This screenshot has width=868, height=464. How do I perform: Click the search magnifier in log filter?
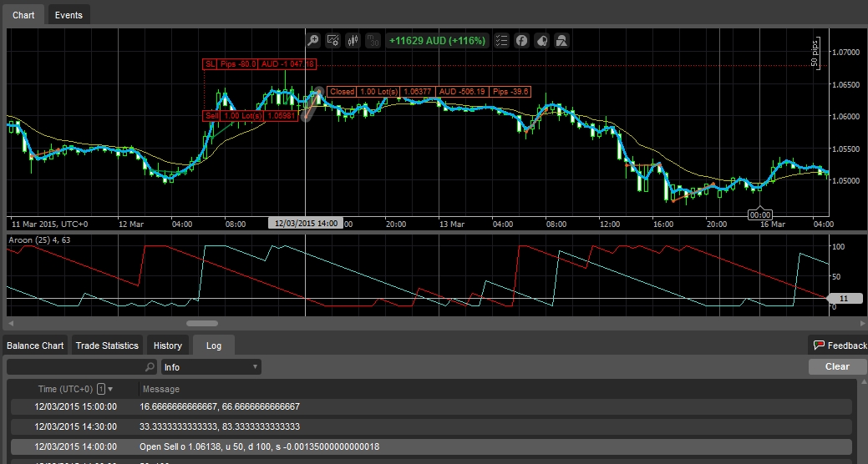tap(150, 366)
